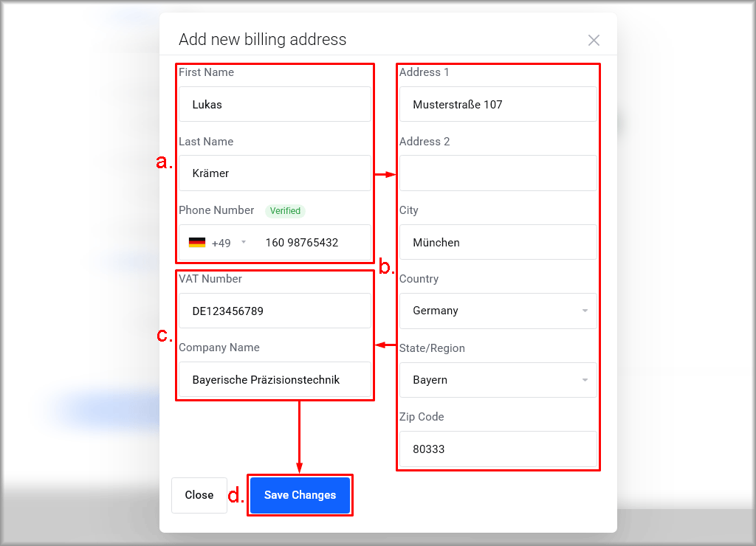The width and height of the screenshot is (756, 546).
Task: Open the Country dropdown showing Germany
Action: tap(498, 311)
